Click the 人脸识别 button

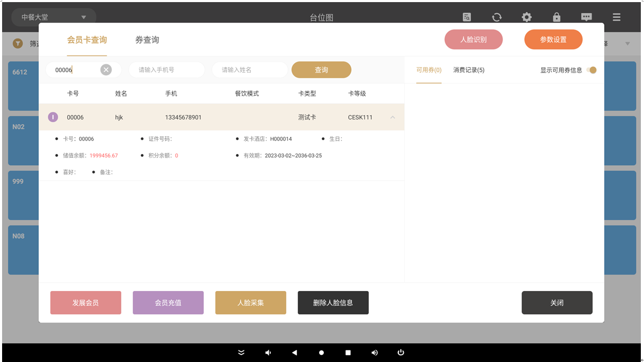[x=474, y=39]
